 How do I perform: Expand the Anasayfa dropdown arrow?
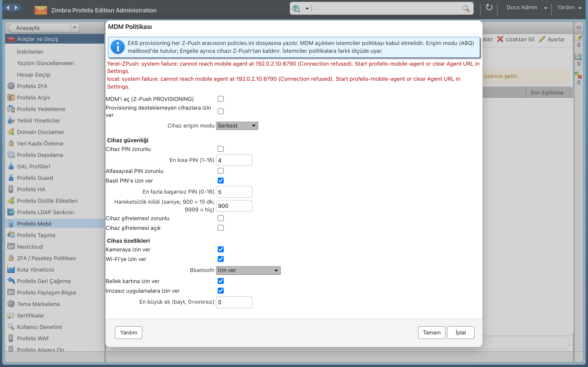(75, 28)
